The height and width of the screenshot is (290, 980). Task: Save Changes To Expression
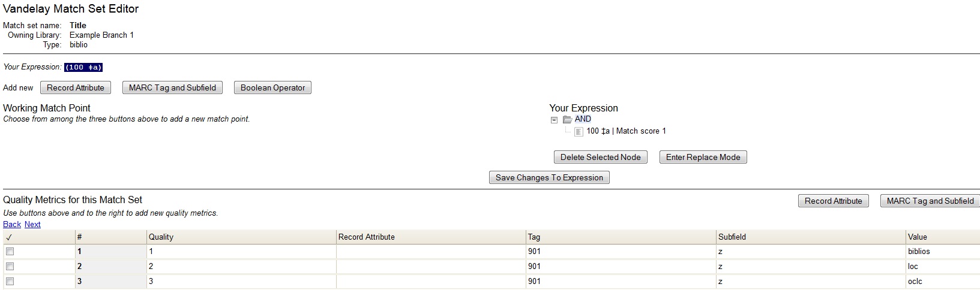coord(549,178)
